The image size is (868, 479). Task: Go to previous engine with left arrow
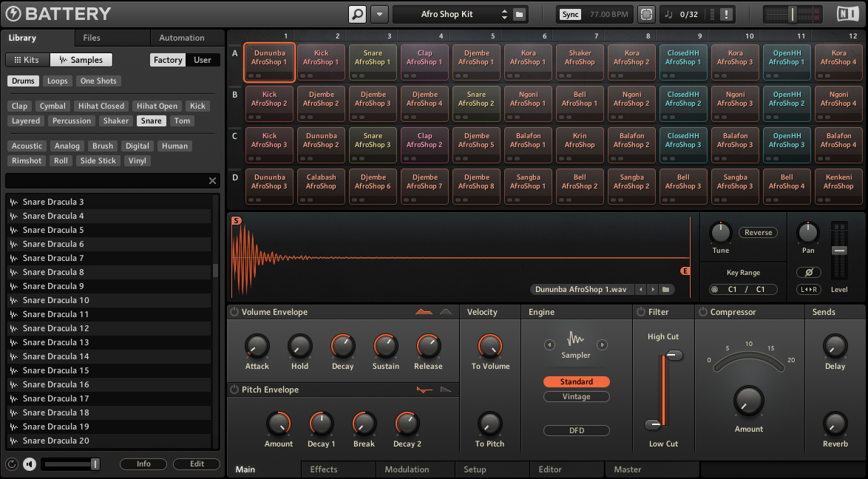pyautogui.click(x=549, y=345)
